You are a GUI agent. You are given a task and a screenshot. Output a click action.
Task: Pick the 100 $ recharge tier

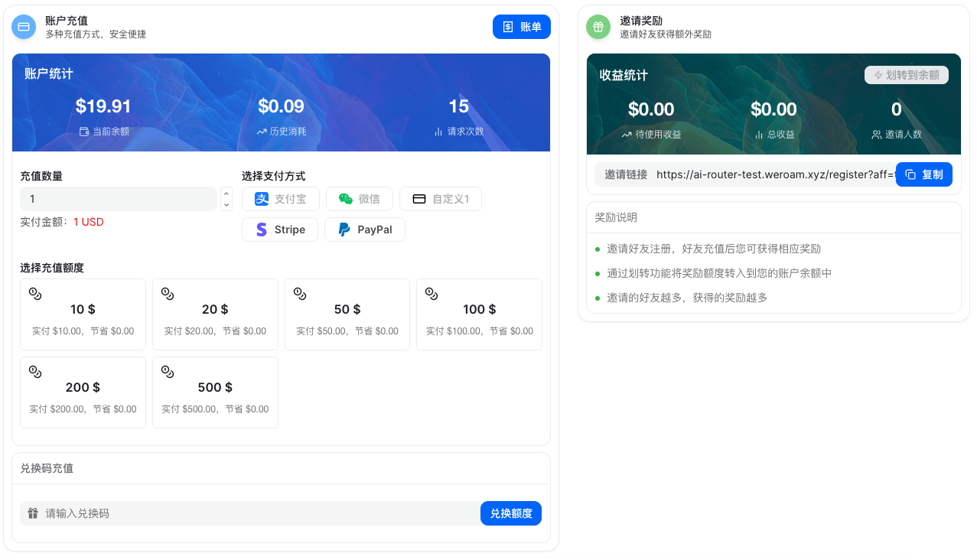pos(479,314)
